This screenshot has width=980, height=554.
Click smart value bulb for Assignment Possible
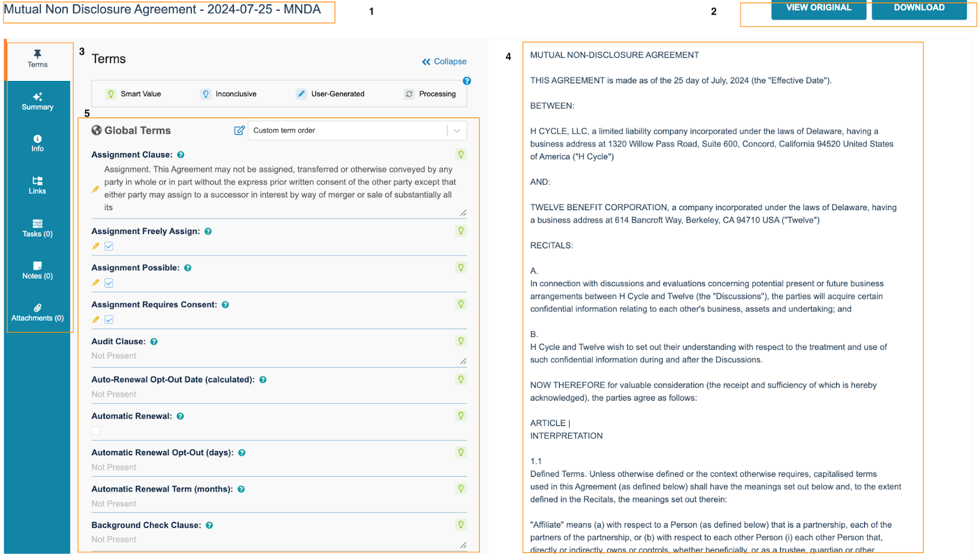click(461, 267)
